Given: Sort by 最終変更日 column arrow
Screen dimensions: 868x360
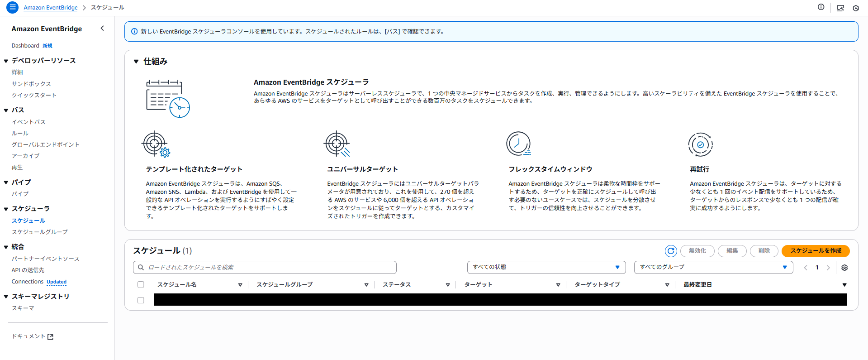Looking at the screenshot, I should point(844,285).
